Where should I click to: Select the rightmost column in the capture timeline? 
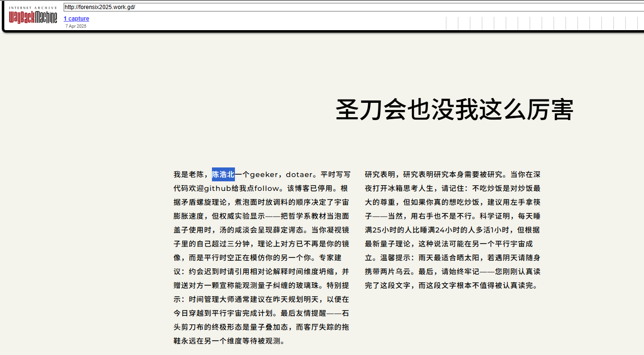[641, 23]
